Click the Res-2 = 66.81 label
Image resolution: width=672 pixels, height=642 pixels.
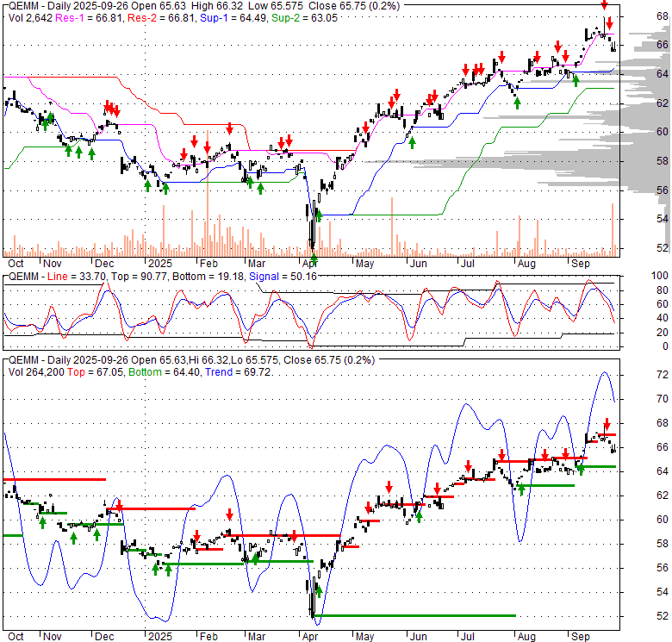(x=162, y=18)
